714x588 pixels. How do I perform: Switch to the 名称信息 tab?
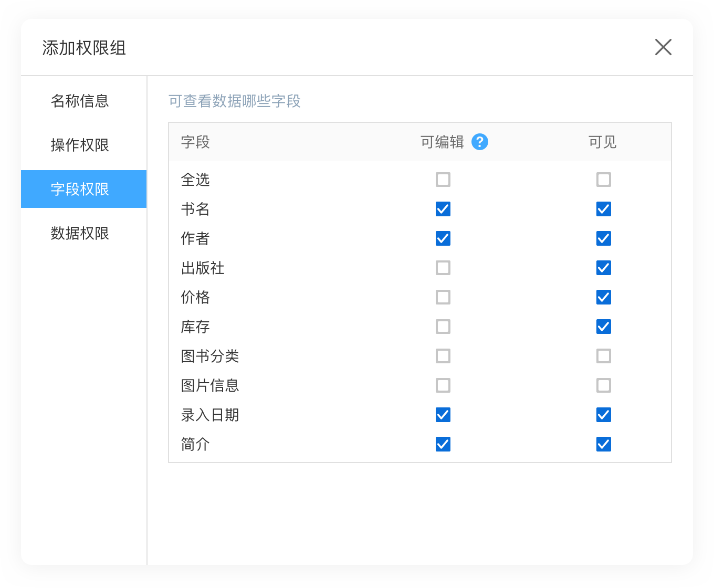point(80,101)
